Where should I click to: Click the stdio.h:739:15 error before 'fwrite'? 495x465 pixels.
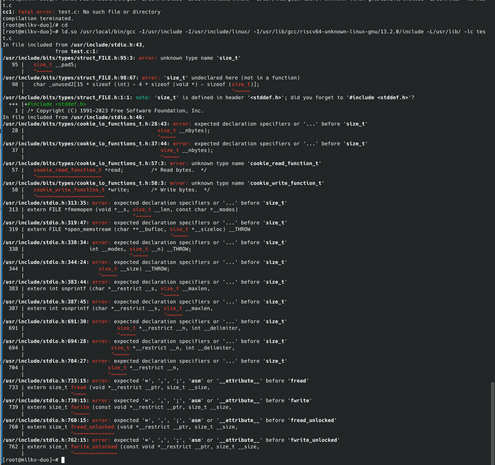157,401
